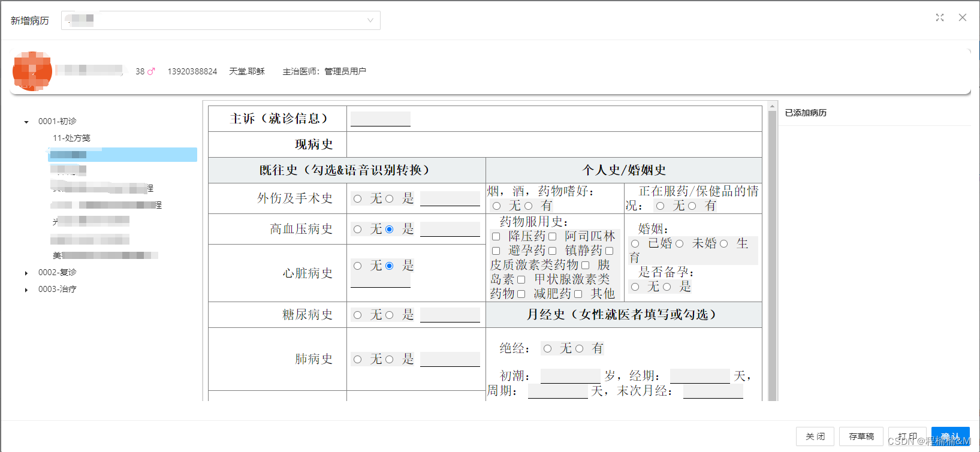Click the 肺病史 detail text field
The height and width of the screenshot is (452, 980).
(450, 359)
